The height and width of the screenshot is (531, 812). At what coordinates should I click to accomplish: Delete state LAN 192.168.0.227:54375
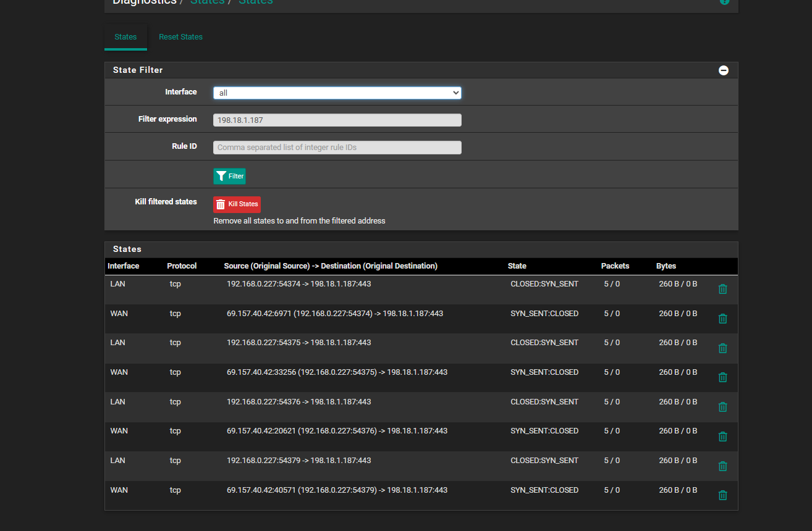[x=722, y=348]
